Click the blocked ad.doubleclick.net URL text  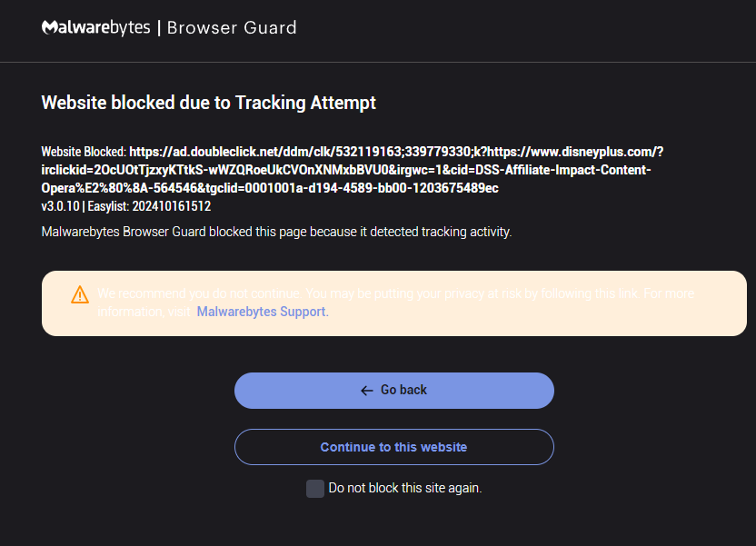(400, 152)
